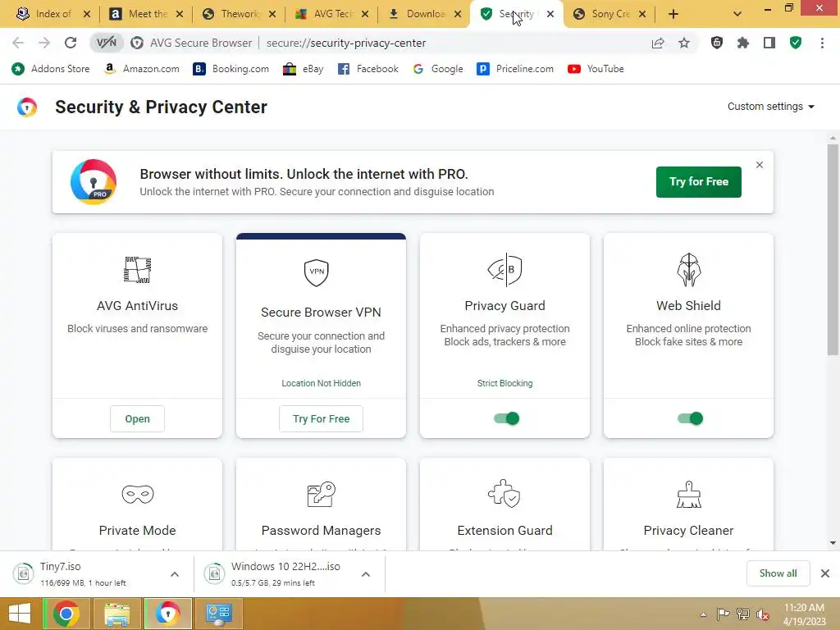
Task: Open the Facebook bookmark
Action: coord(368,69)
